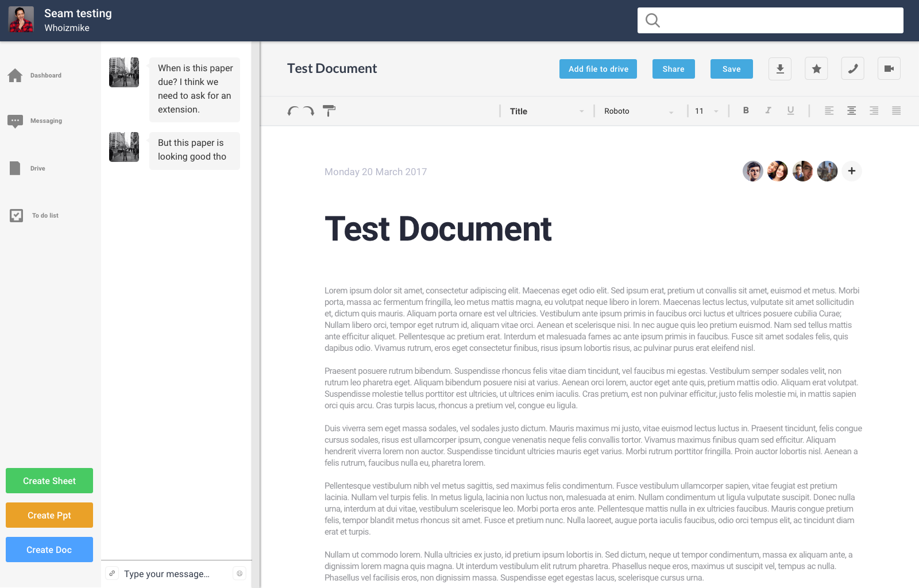Click the second collaborator avatar
Screen dimensions: 919x588
(x=778, y=171)
